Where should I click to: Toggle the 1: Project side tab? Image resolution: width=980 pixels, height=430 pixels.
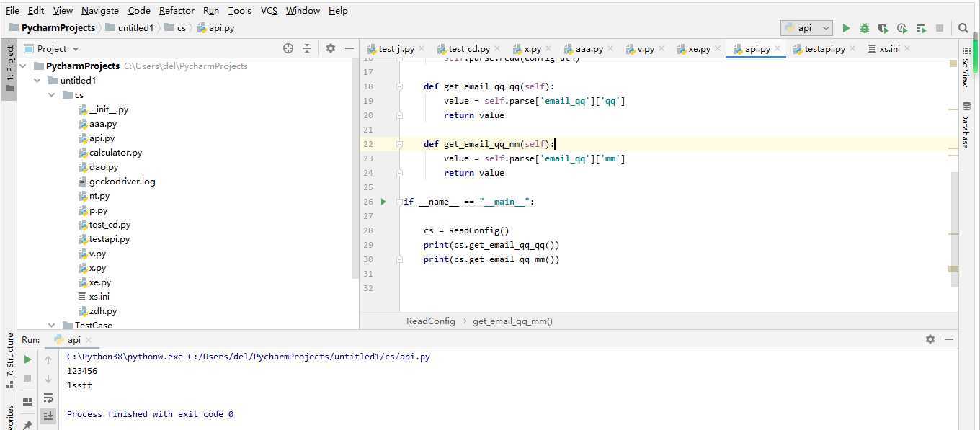[10, 68]
